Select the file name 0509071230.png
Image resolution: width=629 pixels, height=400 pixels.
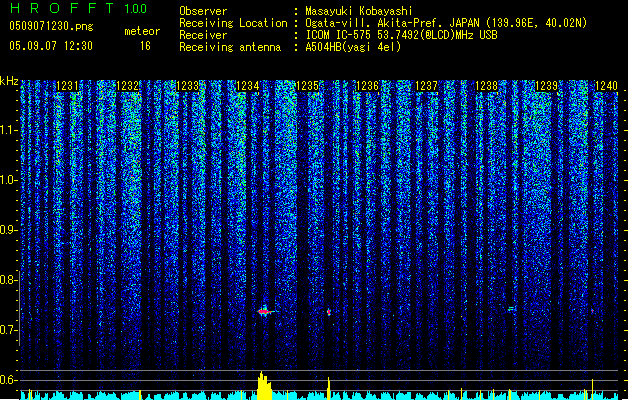pos(51,26)
